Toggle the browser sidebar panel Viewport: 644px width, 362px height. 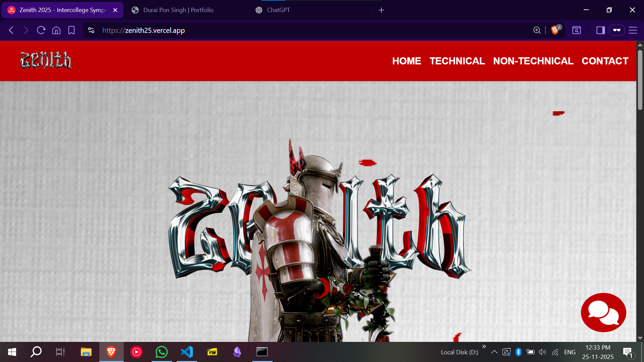click(x=600, y=30)
